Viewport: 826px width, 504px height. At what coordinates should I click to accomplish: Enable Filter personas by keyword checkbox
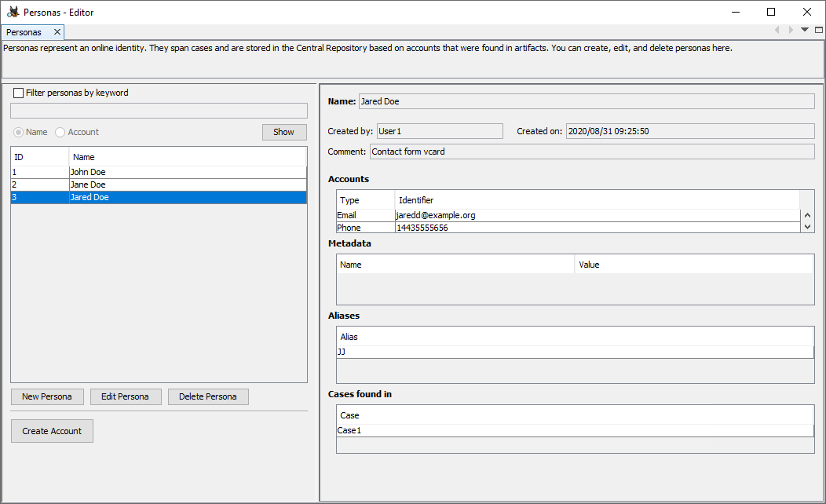click(19, 93)
